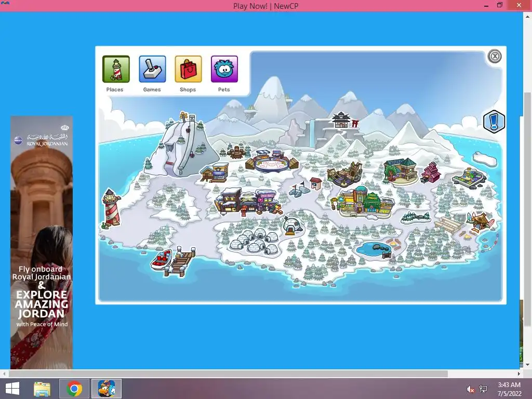This screenshot has height=399, width=532.
Task: Go to the pink school building
Action: point(431,172)
